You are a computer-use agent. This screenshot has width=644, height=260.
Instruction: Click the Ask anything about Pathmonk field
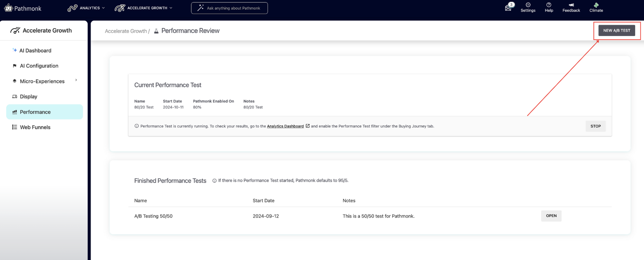click(229, 8)
